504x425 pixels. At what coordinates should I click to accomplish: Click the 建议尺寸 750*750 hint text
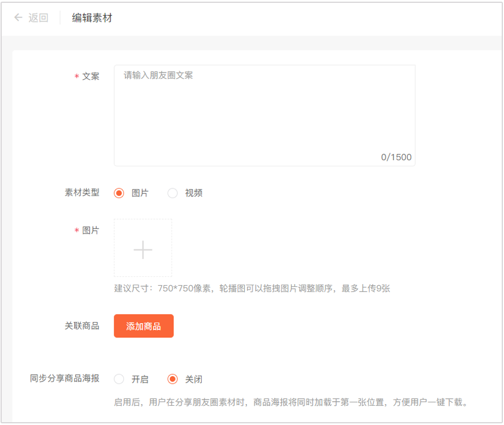[252, 289]
